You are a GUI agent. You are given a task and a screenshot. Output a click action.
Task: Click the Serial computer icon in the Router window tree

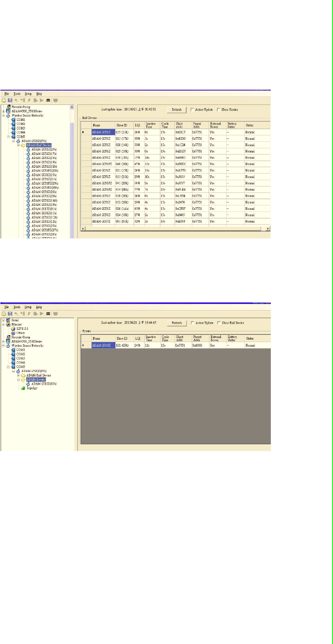click(8, 320)
